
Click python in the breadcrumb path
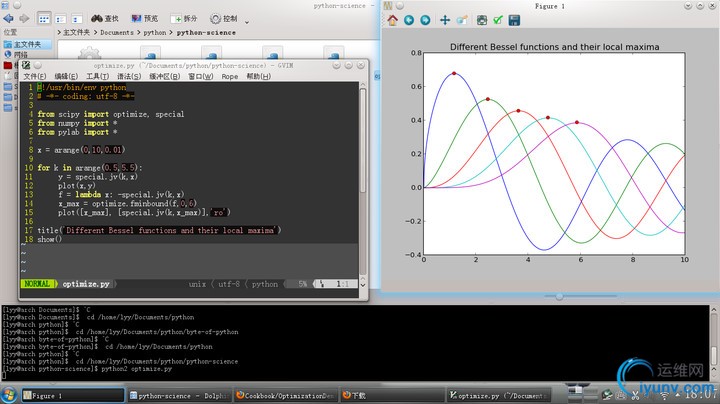tap(155, 33)
